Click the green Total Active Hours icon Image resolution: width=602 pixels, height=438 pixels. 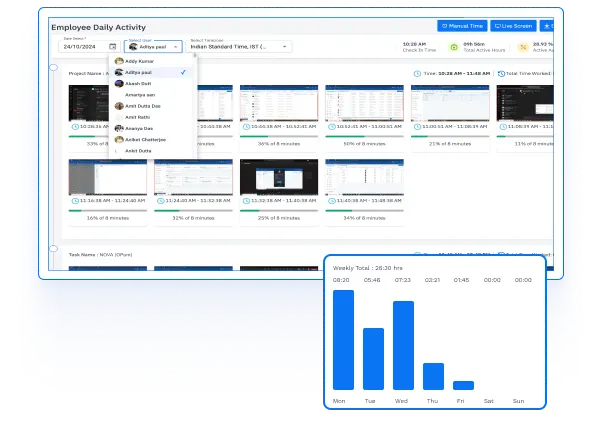point(454,47)
